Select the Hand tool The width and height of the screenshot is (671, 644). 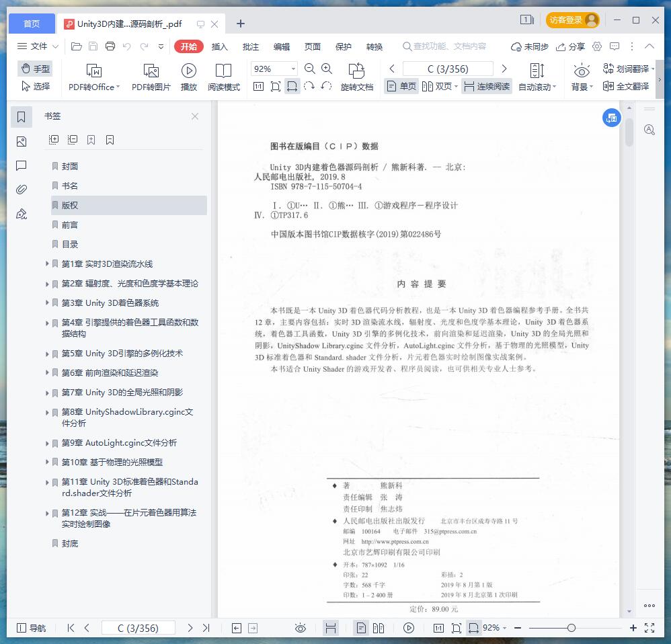35,69
